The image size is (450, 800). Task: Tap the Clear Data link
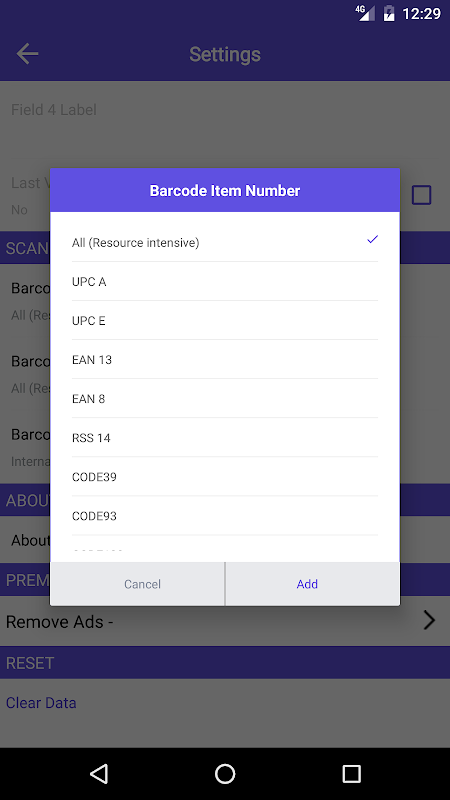(41, 703)
